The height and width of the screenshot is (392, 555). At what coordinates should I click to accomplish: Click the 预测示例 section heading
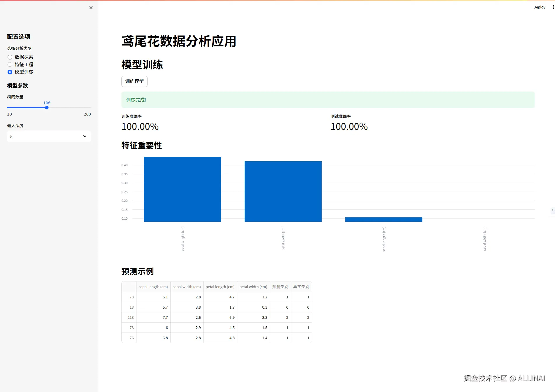(x=138, y=272)
